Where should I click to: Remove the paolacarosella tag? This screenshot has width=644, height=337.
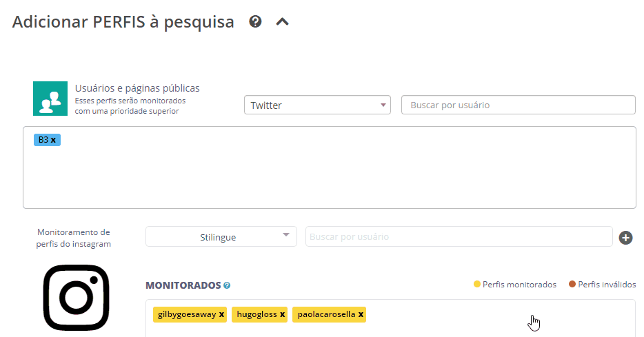tap(361, 314)
